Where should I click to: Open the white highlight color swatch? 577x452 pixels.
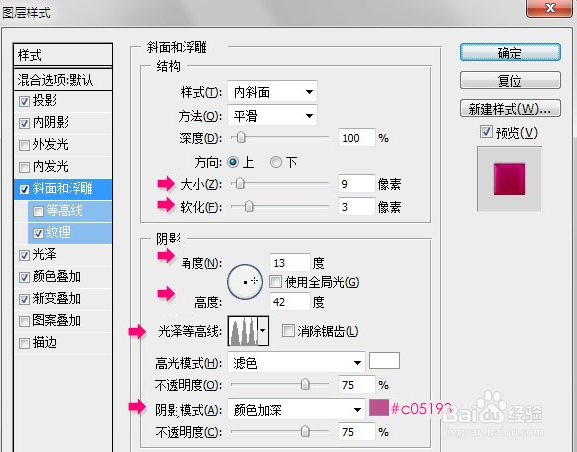coord(384,360)
